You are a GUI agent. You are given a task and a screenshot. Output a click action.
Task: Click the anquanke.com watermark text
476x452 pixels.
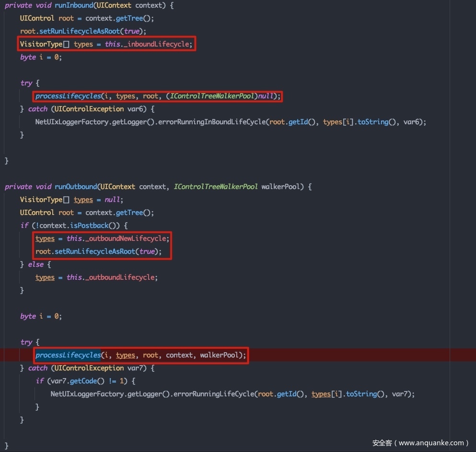420,443
